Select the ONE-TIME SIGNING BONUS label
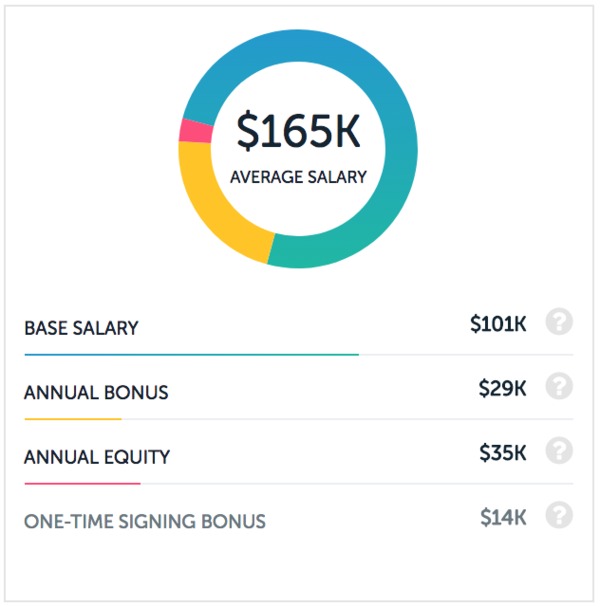 (145, 521)
